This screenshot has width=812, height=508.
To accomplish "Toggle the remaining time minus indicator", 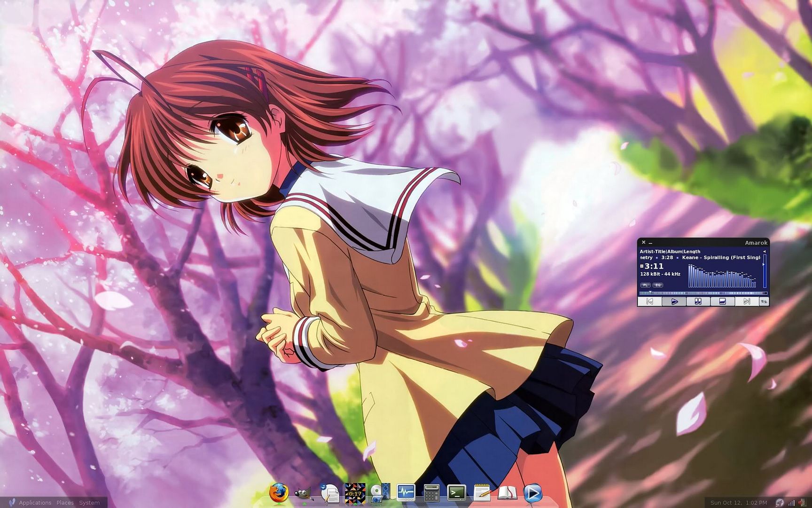I will 642,266.
